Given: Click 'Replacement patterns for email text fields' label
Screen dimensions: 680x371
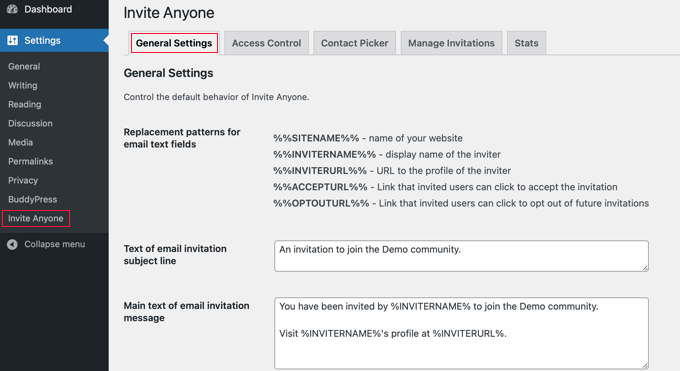Looking at the screenshot, I should coord(182,138).
